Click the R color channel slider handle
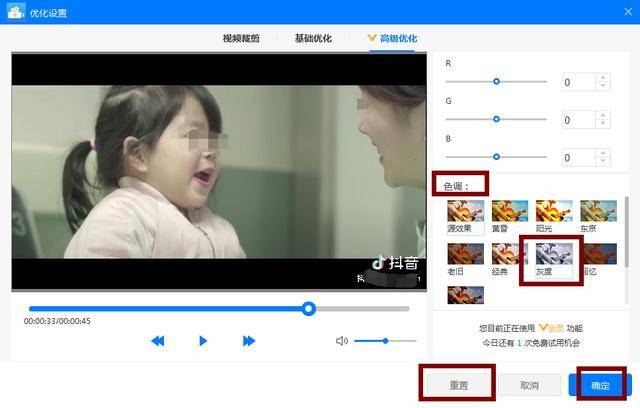 [496, 82]
